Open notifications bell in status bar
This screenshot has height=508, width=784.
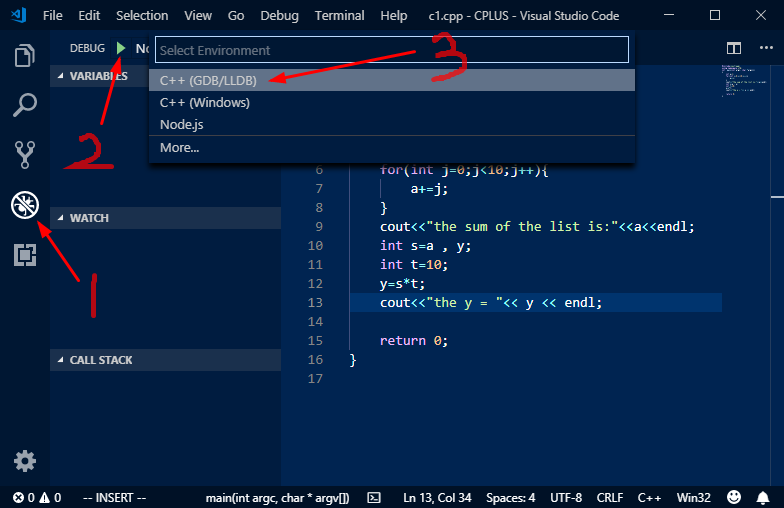click(x=762, y=498)
